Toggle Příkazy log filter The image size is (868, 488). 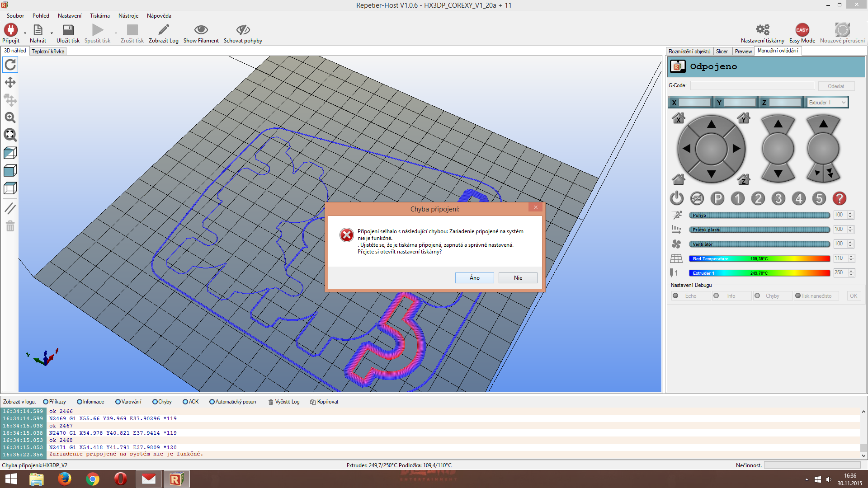pyautogui.click(x=46, y=402)
